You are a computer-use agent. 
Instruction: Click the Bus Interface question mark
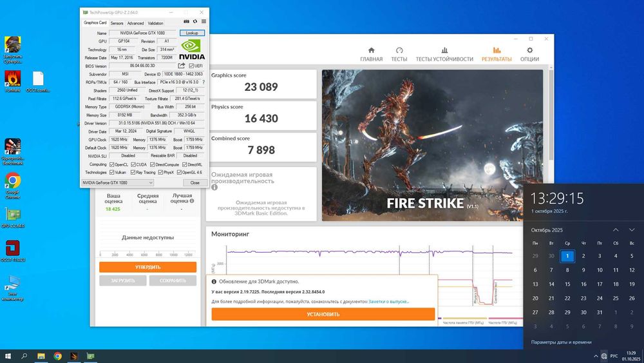point(204,83)
